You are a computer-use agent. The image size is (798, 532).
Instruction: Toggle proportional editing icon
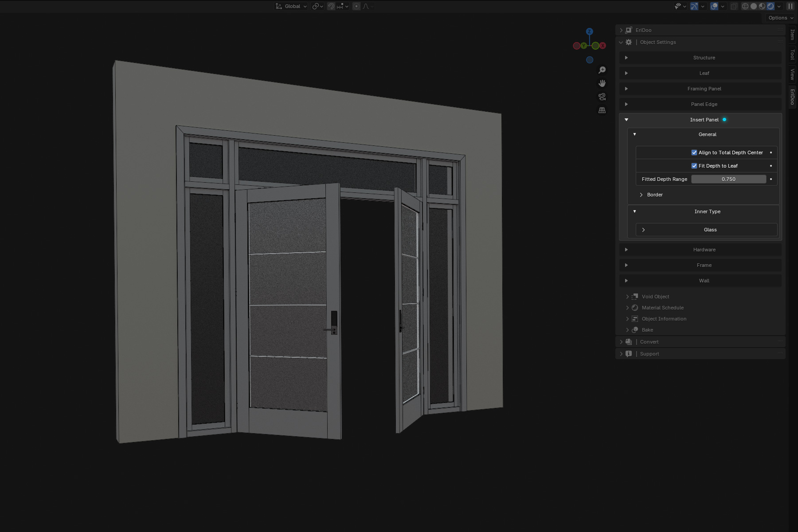tap(356, 6)
